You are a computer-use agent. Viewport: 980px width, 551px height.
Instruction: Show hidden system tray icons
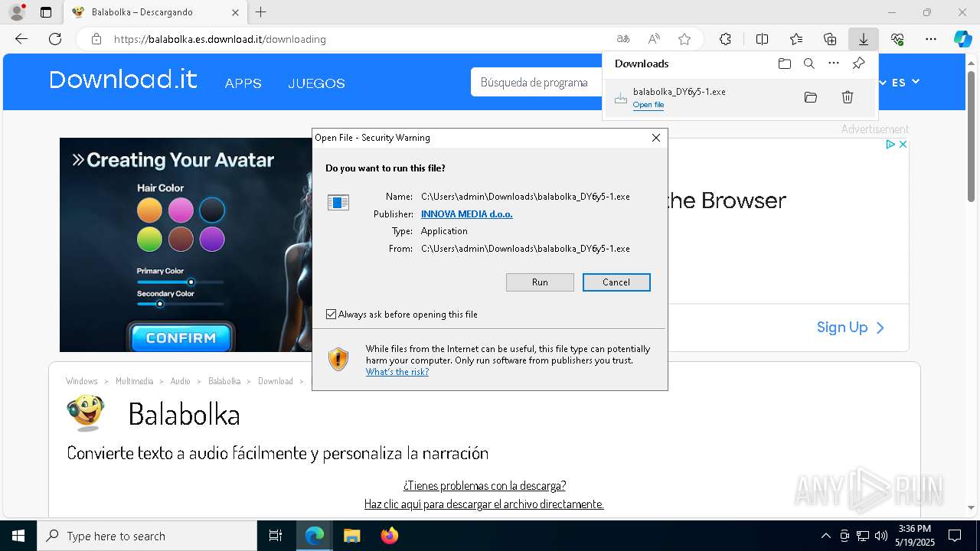point(825,536)
